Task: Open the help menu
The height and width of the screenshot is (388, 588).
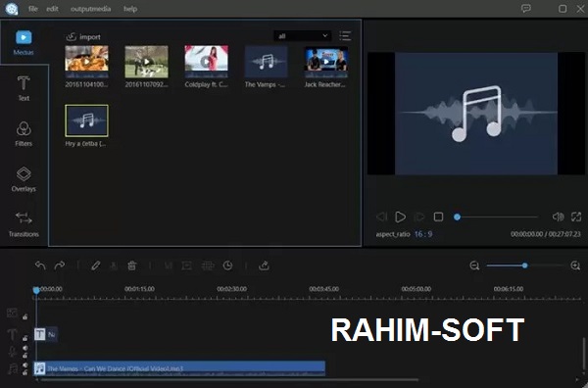Action: 130,9
